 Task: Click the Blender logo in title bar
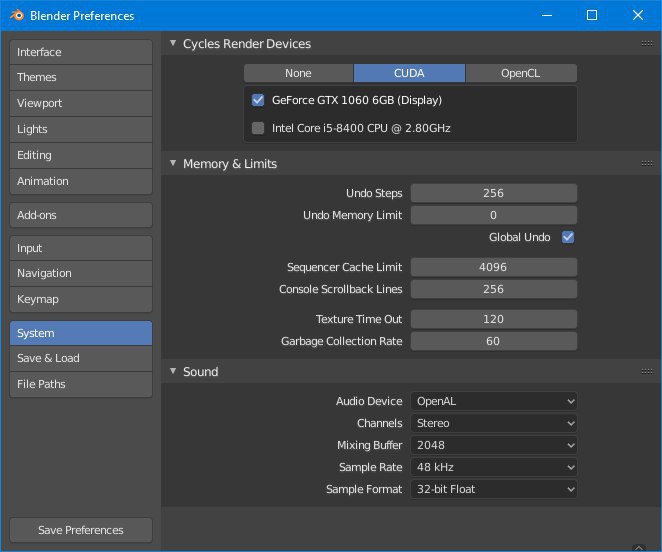[17, 15]
